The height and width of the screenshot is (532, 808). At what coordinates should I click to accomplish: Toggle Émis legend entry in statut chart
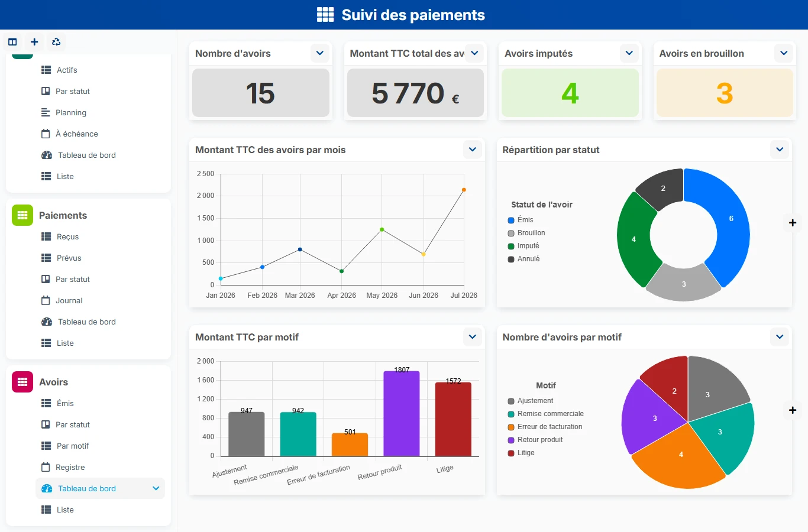click(521, 220)
